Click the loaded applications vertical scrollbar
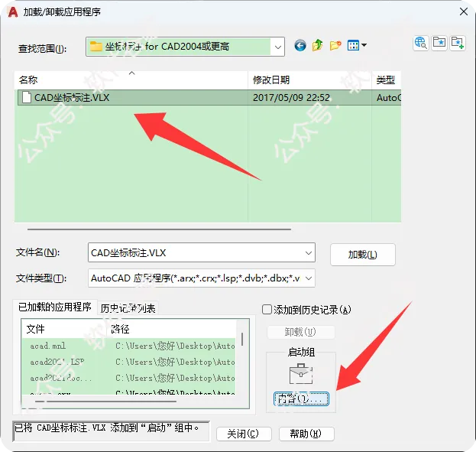 242,340
